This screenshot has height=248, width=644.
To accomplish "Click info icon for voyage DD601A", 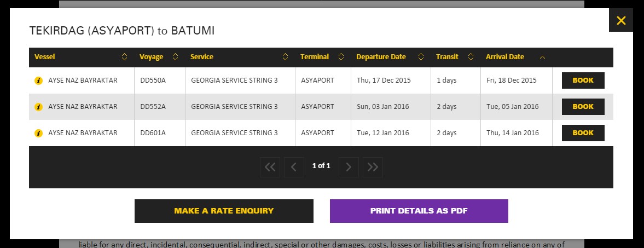I will [38, 133].
